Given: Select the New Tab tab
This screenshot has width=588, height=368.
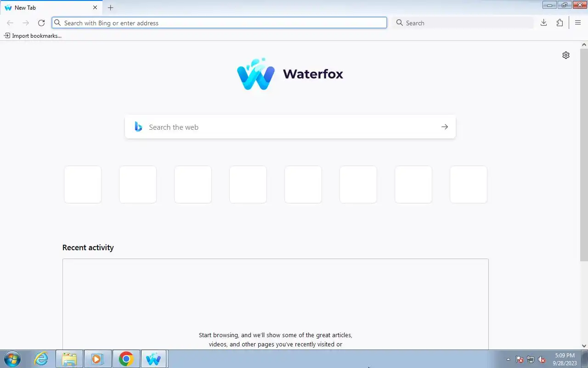Looking at the screenshot, I should [x=51, y=8].
